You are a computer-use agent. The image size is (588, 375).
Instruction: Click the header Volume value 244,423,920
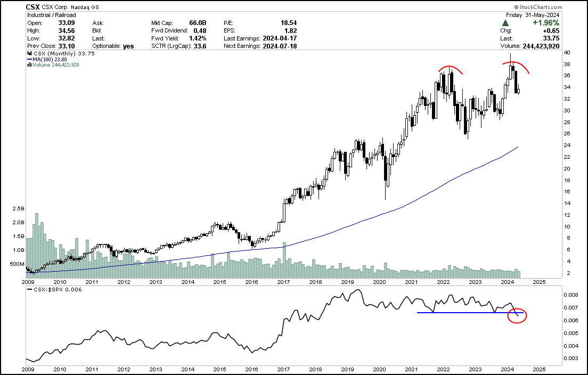click(x=541, y=46)
